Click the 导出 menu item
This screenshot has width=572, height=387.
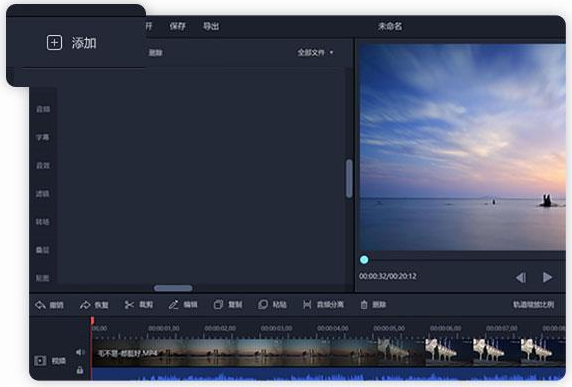coord(211,26)
